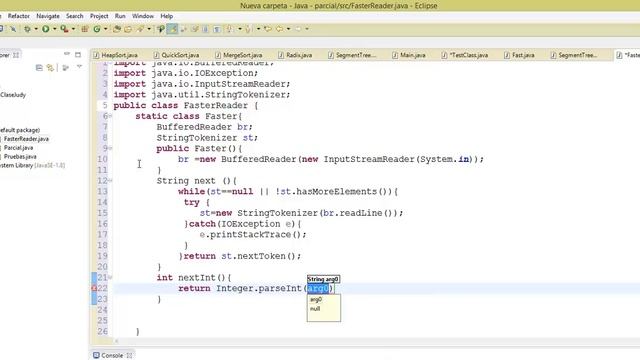
Task: Switch to the Main.java tab
Action: tap(409, 55)
